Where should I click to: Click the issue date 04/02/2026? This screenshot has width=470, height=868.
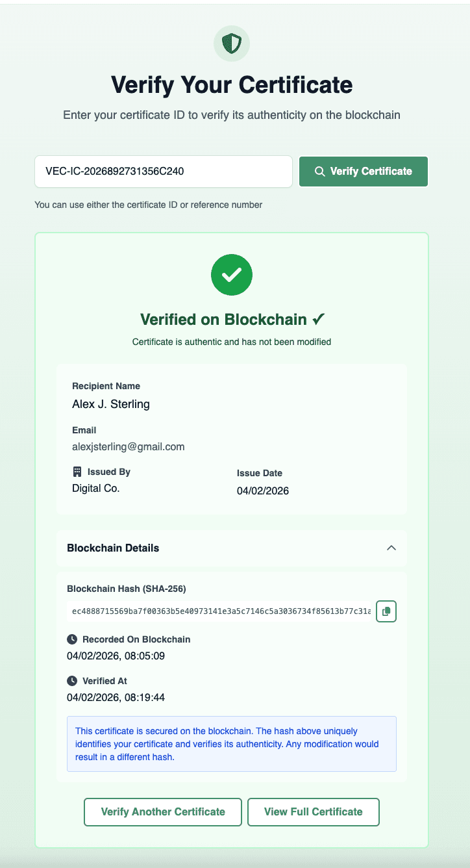pyautogui.click(x=263, y=491)
